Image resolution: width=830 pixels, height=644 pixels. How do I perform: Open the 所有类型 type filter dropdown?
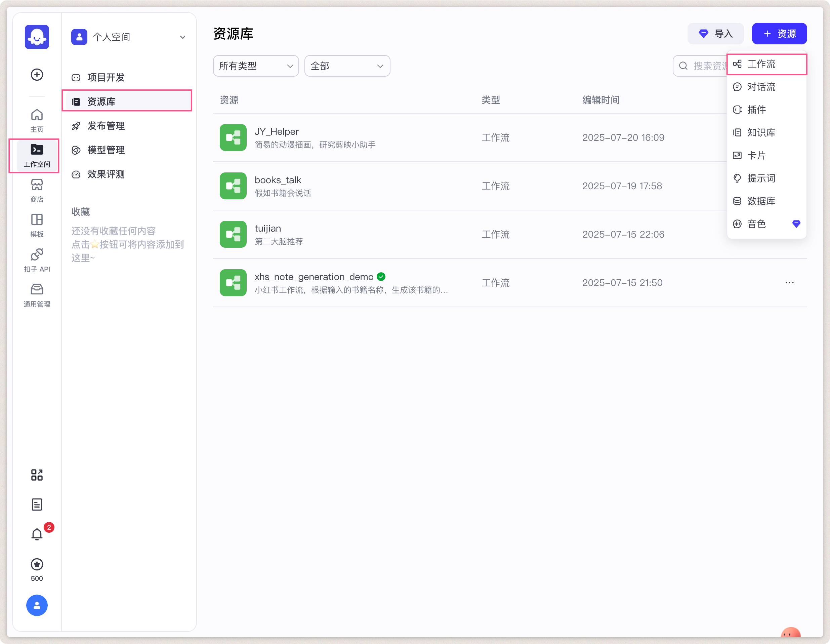pyautogui.click(x=255, y=66)
